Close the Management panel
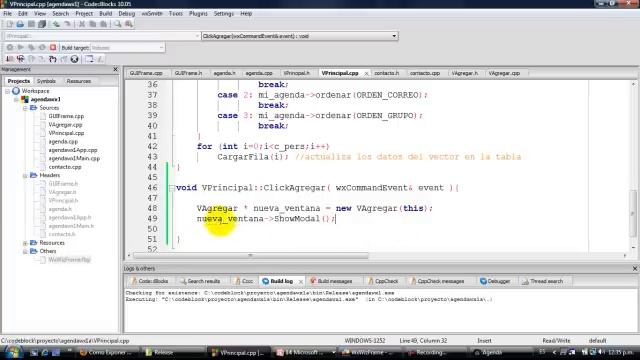 [115, 69]
